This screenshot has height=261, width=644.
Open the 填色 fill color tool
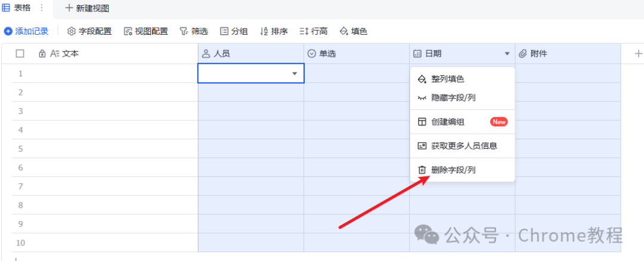click(353, 31)
